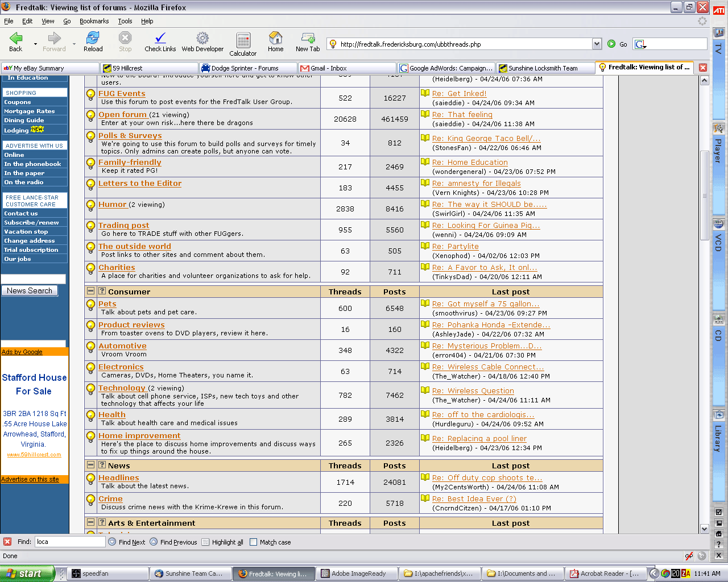This screenshot has width=728, height=582.
Task: Click the green Go button beside the address bar
Action: (x=611, y=44)
